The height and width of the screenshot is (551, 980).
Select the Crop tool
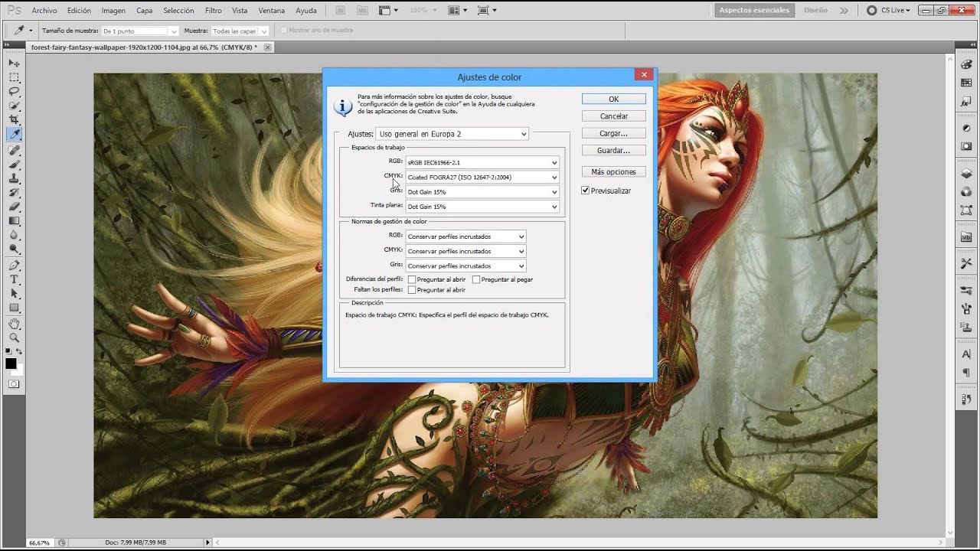[x=14, y=119]
